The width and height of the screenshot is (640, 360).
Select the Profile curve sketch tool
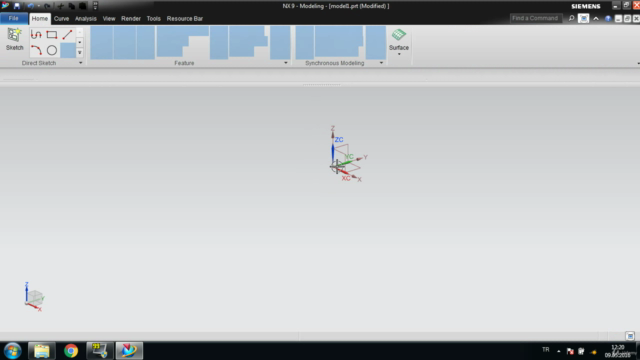(x=36, y=35)
